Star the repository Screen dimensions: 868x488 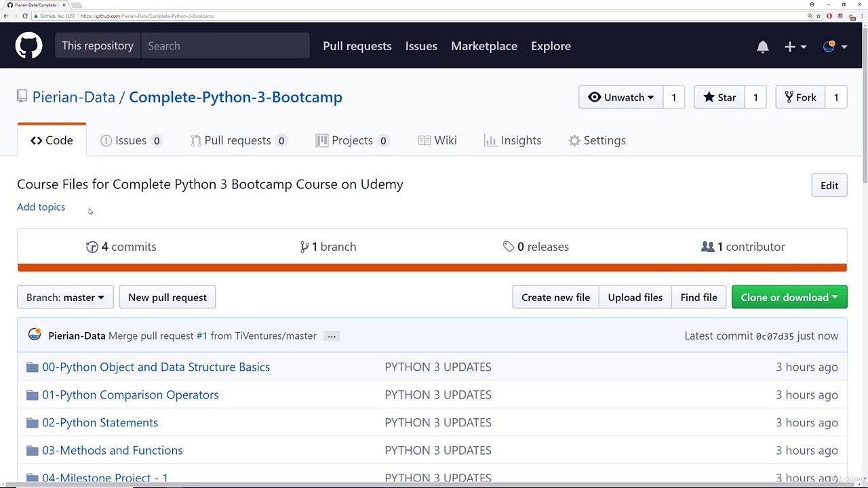(x=719, y=97)
